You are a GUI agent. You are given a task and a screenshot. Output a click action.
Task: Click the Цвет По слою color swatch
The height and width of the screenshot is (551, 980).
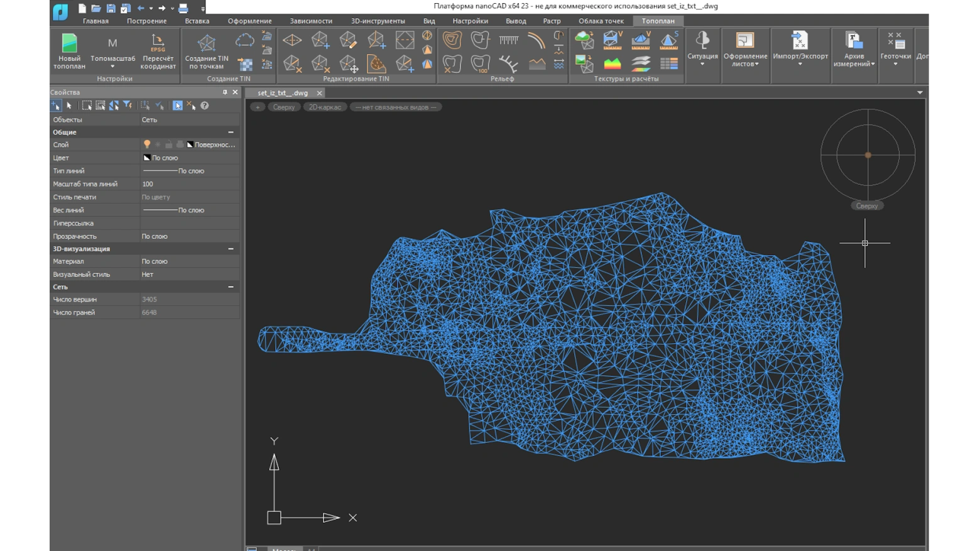(x=147, y=158)
